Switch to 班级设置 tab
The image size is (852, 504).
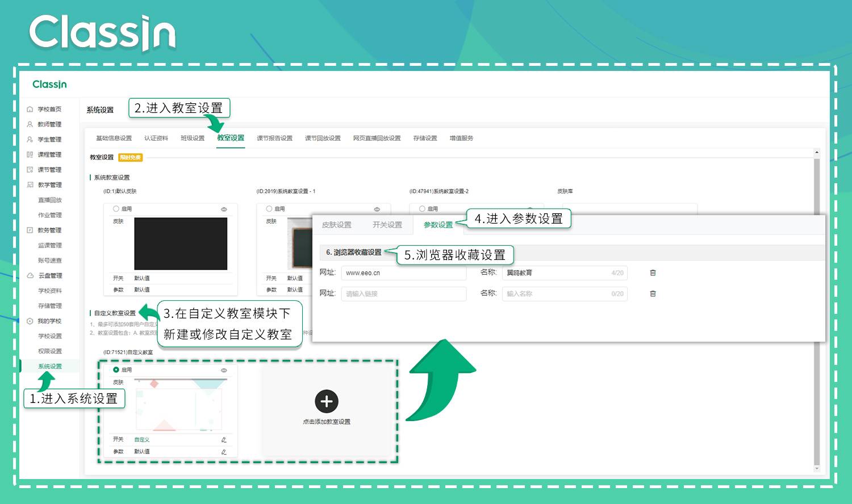(193, 138)
